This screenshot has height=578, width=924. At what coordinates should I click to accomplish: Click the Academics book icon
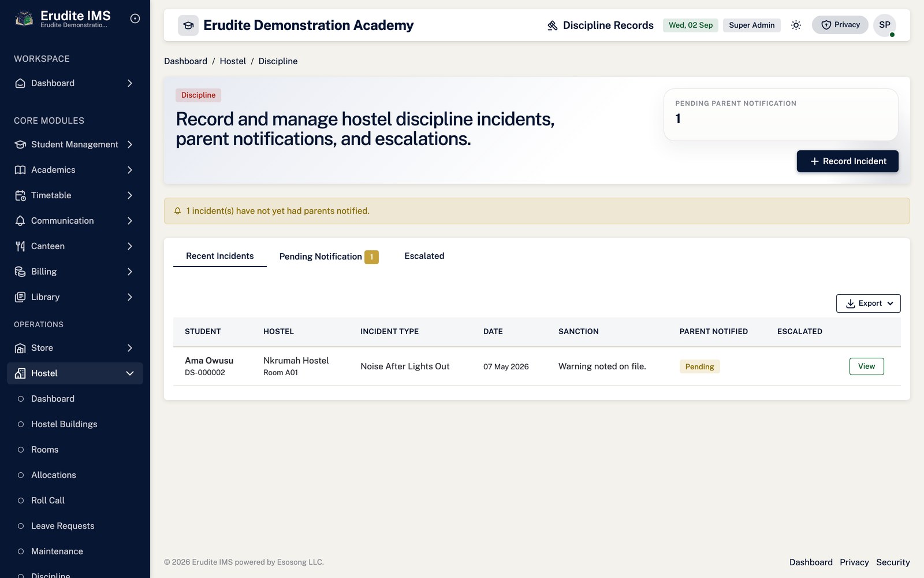(x=20, y=170)
